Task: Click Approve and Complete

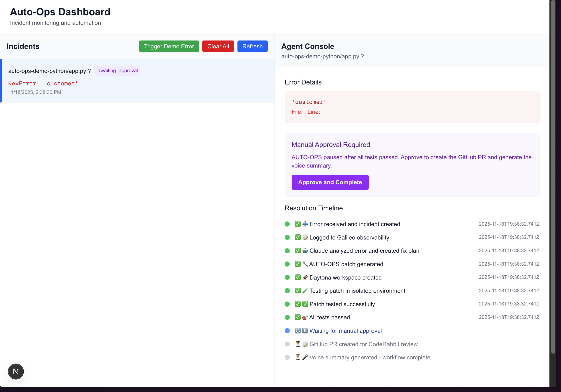Action: [330, 182]
